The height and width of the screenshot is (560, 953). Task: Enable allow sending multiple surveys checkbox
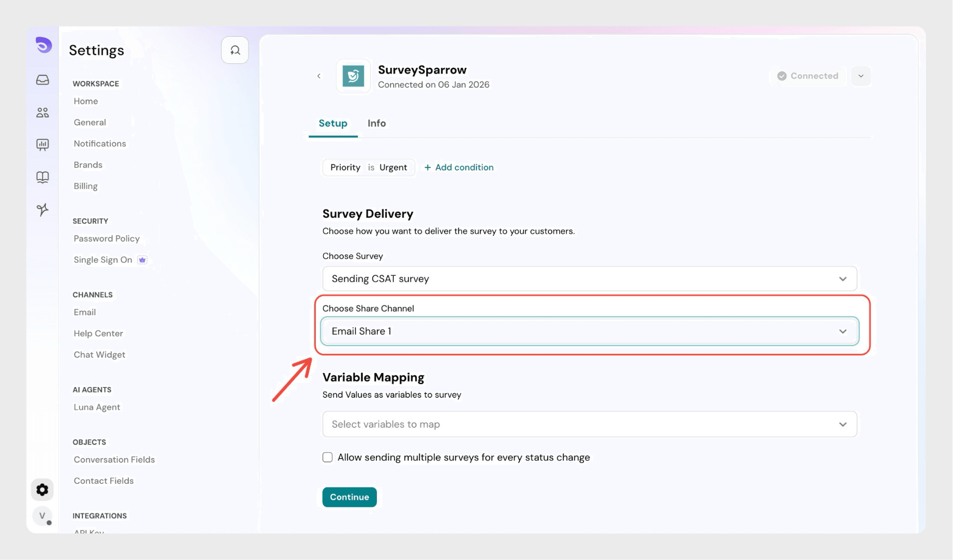[328, 457]
